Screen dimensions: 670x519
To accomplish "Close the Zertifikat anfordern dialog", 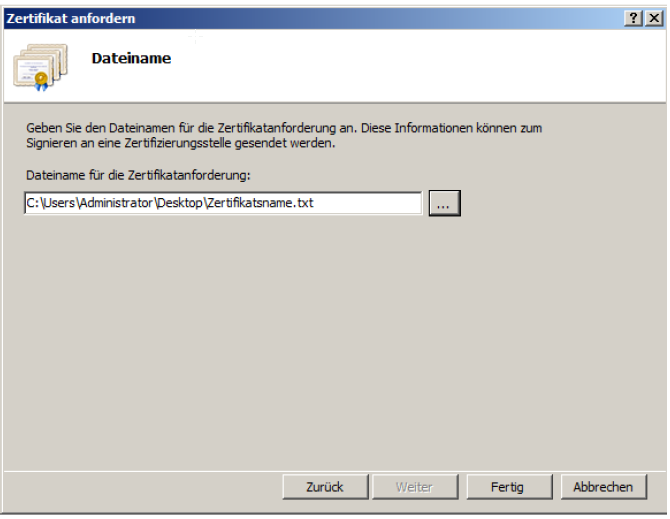I will point(652,18).
